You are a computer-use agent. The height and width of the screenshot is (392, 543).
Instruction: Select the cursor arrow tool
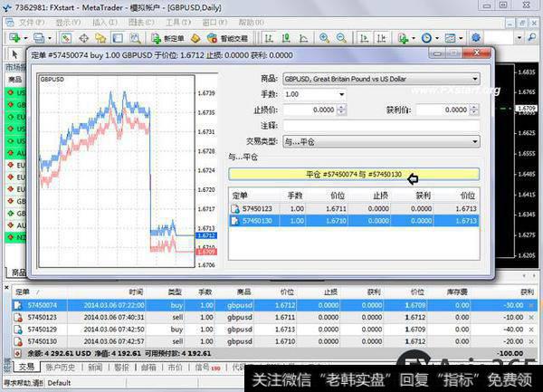tap(14, 54)
